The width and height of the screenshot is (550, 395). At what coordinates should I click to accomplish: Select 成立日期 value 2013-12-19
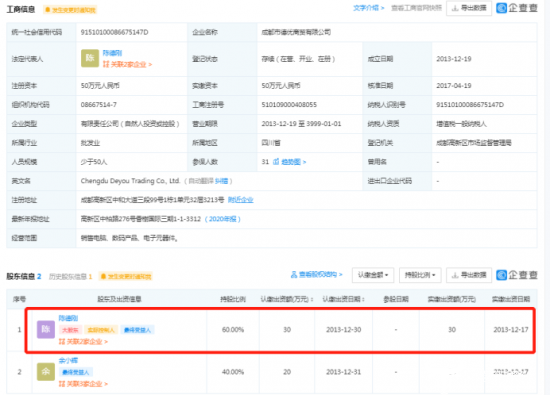pos(454,59)
